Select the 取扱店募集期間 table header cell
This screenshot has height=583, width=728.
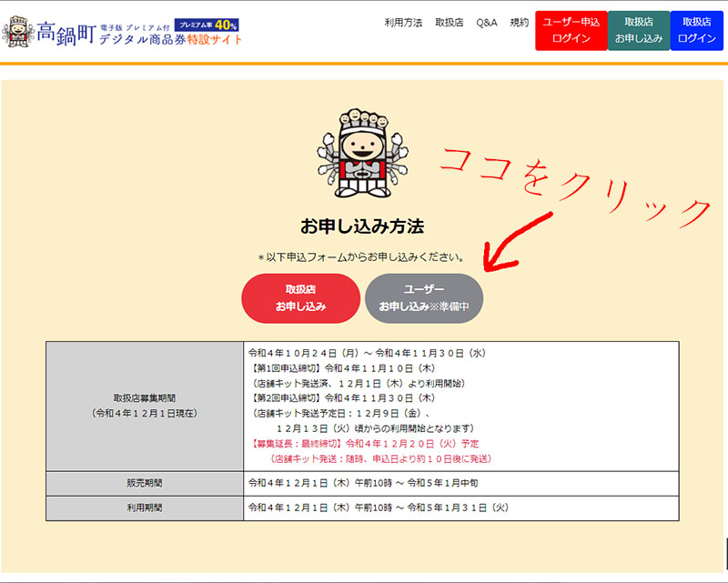(x=145, y=405)
